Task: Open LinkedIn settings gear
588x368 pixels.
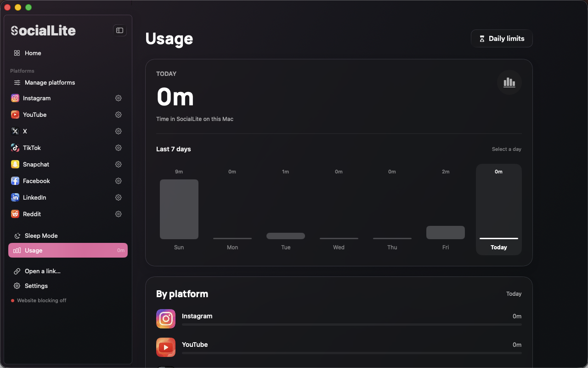Action: coord(119,197)
